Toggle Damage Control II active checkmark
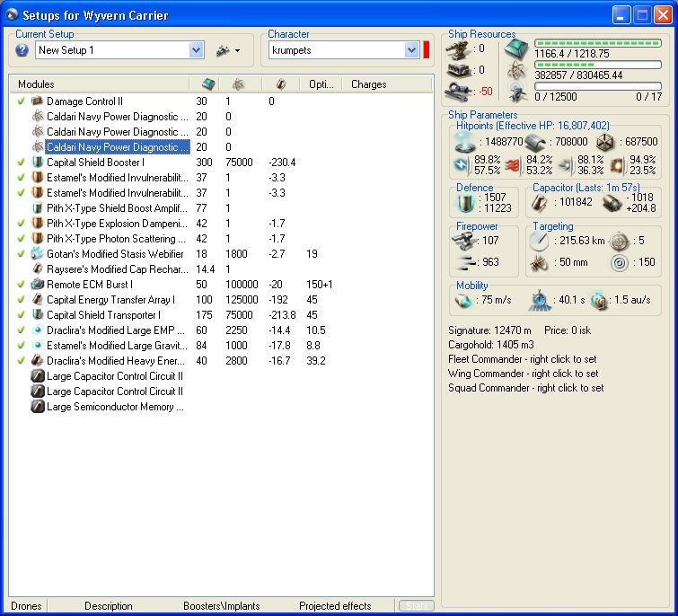Screen dimensions: 678x616 (x=21, y=101)
